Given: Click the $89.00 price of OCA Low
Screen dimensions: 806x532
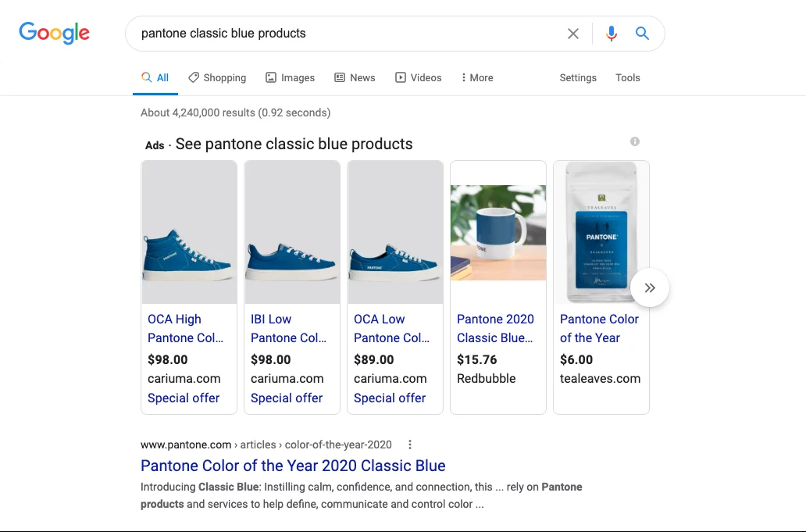Looking at the screenshot, I should [x=373, y=360].
